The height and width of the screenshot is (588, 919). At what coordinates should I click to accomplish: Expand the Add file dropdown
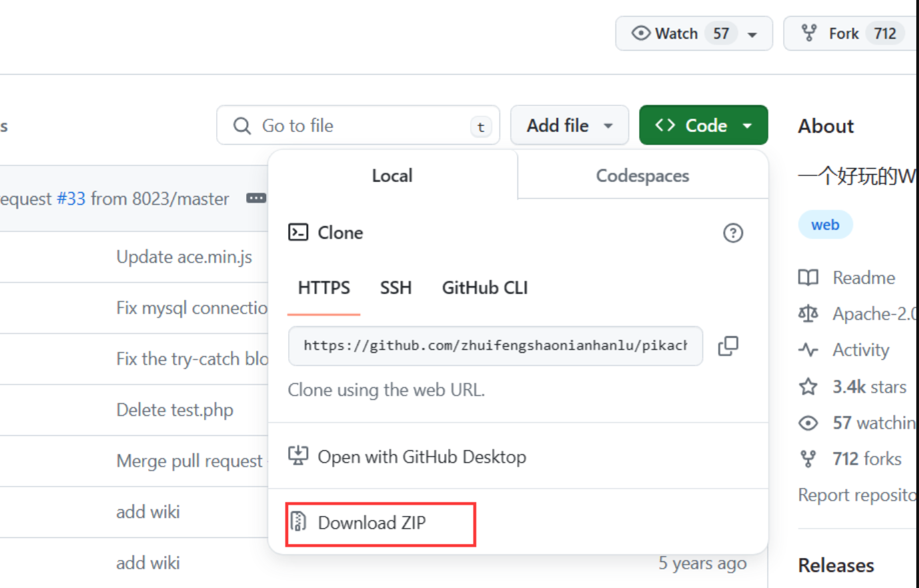click(570, 125)
